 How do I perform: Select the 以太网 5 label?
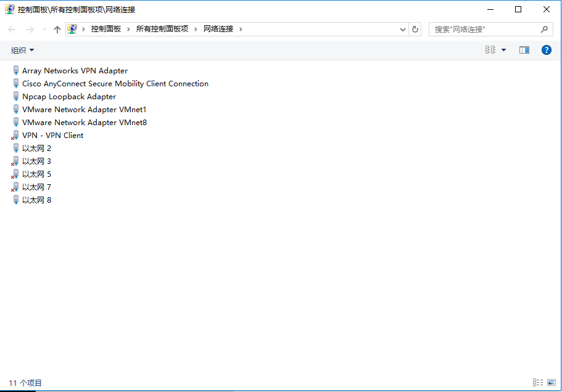(x=36, y=174)
